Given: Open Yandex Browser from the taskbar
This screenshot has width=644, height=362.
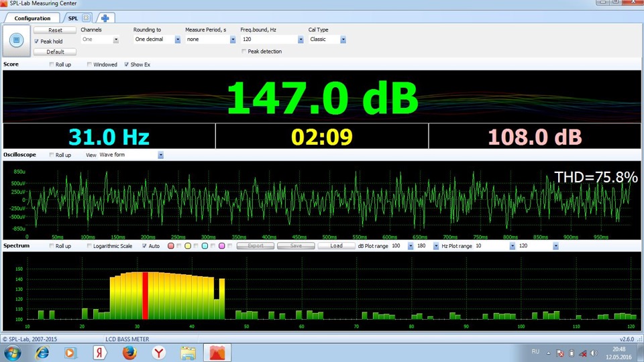Looking at the screenshot, I should [x=159, y=351].
